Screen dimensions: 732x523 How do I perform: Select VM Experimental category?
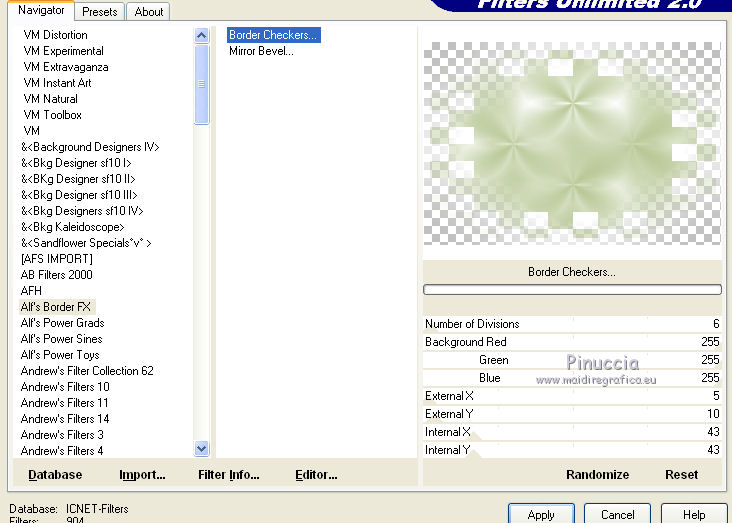coord(63,51)
